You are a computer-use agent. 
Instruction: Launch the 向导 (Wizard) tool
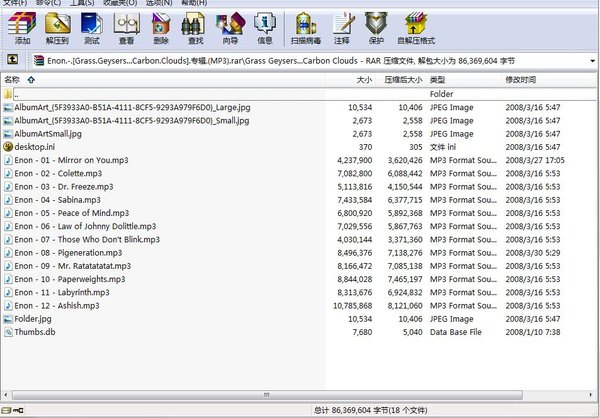pos(230,28)
